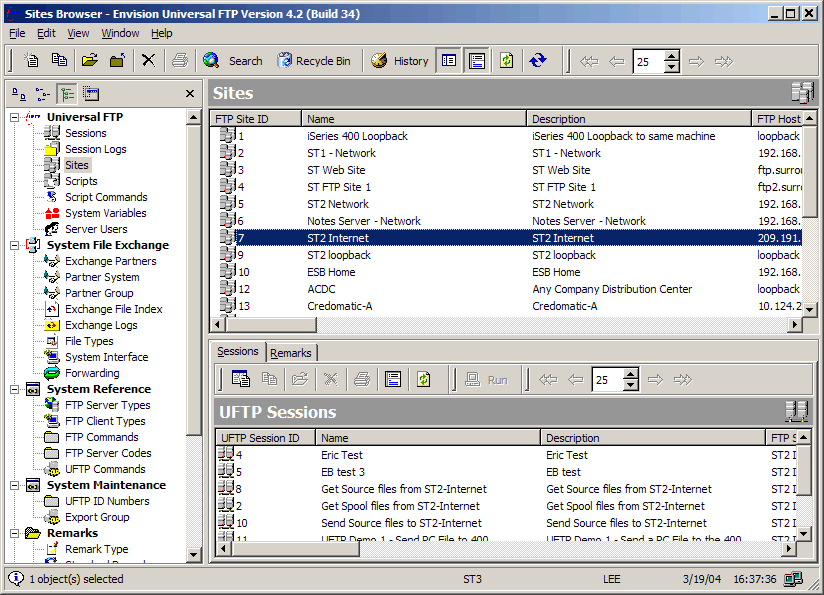Create a new site with the New toolbar icon
Screen dimensions: 824x595
click(31, 60)
